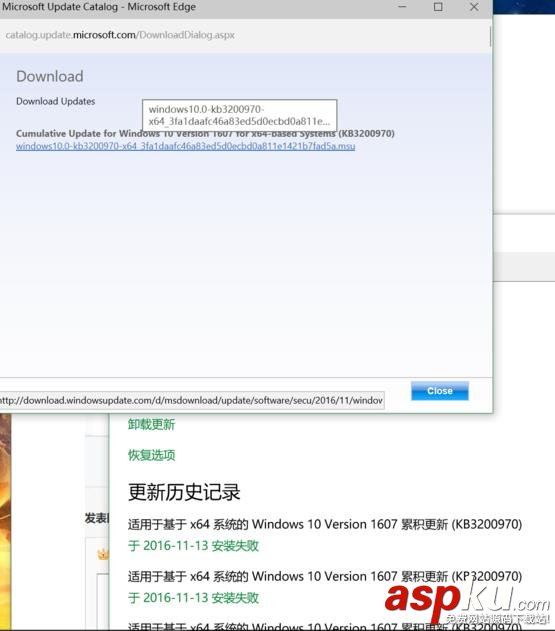Maximize the Microsoft Update Catalog window

[438, 7]
